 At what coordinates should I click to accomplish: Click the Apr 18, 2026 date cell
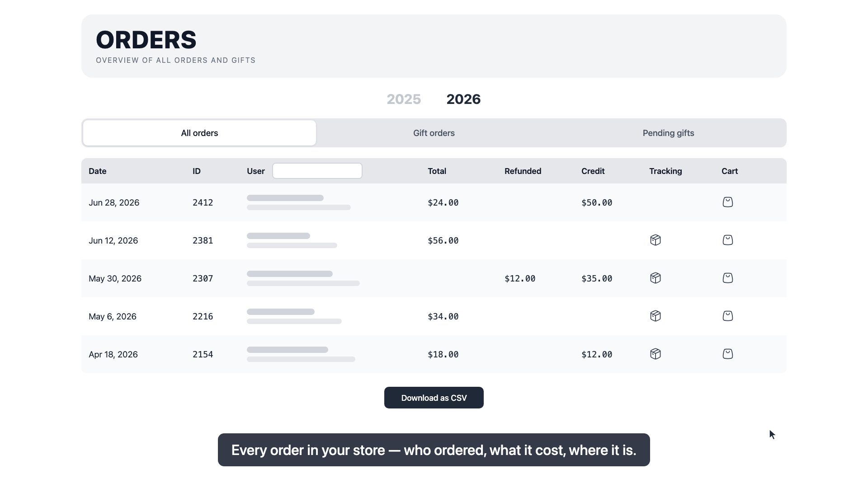113,354
